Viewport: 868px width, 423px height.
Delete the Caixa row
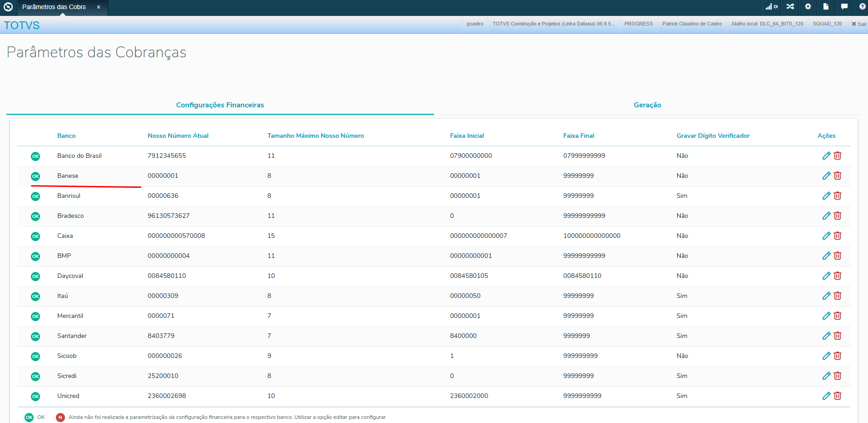point(838,236)
